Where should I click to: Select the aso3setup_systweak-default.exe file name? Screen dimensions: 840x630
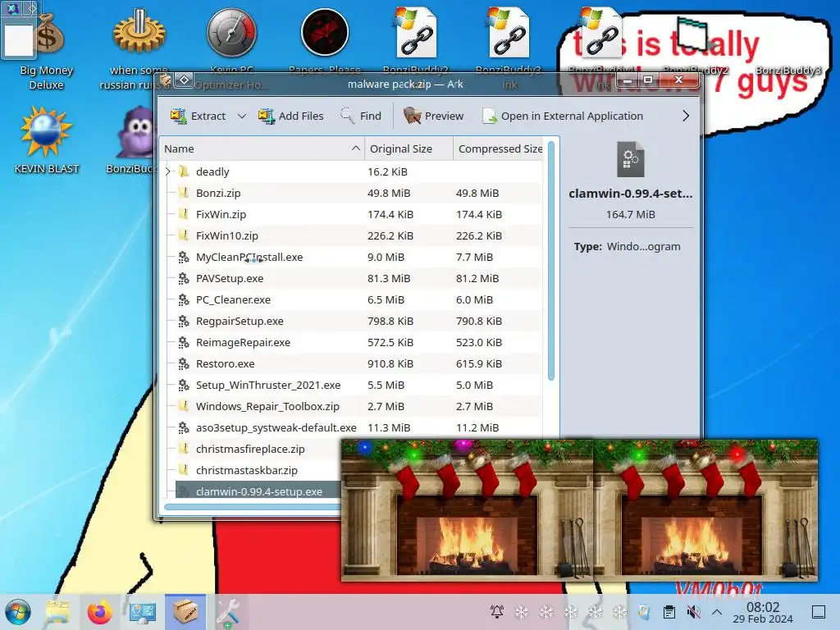(x=276, y=427)
